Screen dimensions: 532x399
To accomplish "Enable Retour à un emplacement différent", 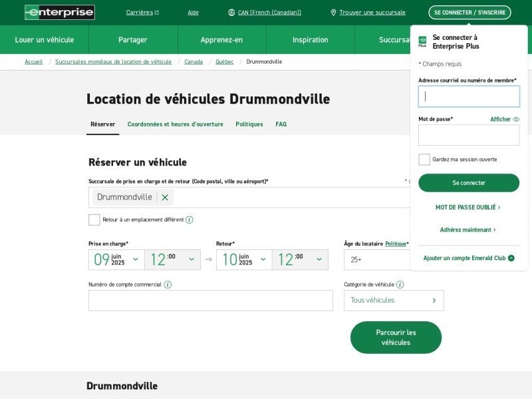I will (94, 220).
